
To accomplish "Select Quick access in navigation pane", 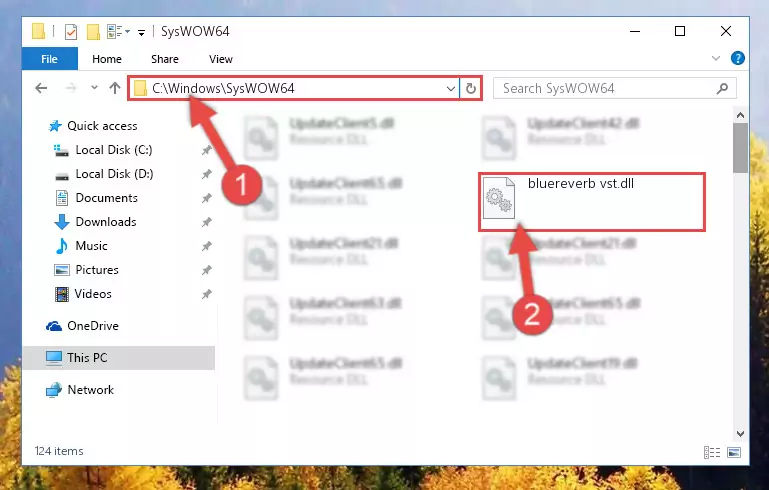I will tap(102, 126).
